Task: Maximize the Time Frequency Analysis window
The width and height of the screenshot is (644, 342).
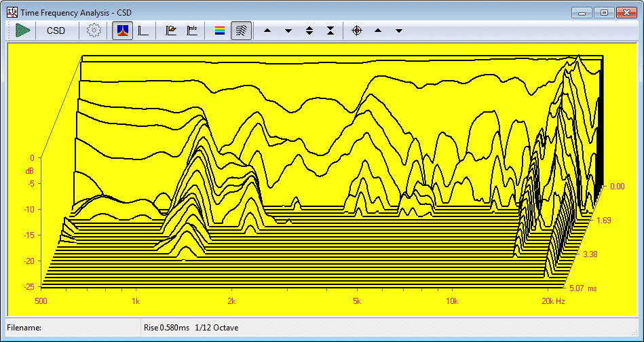Action: (604, 12)
